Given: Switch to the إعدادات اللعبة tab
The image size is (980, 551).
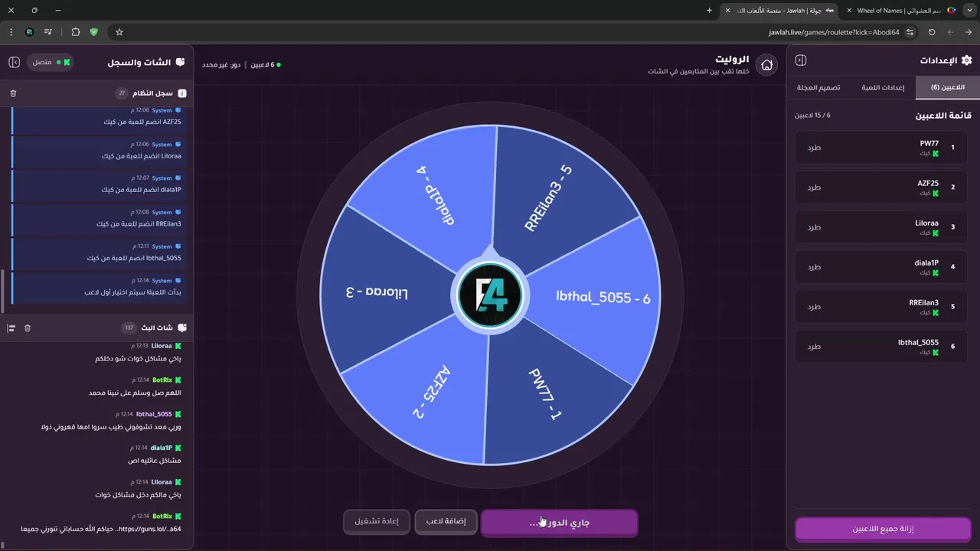Looking at the screenshot, I should point(883,87).
